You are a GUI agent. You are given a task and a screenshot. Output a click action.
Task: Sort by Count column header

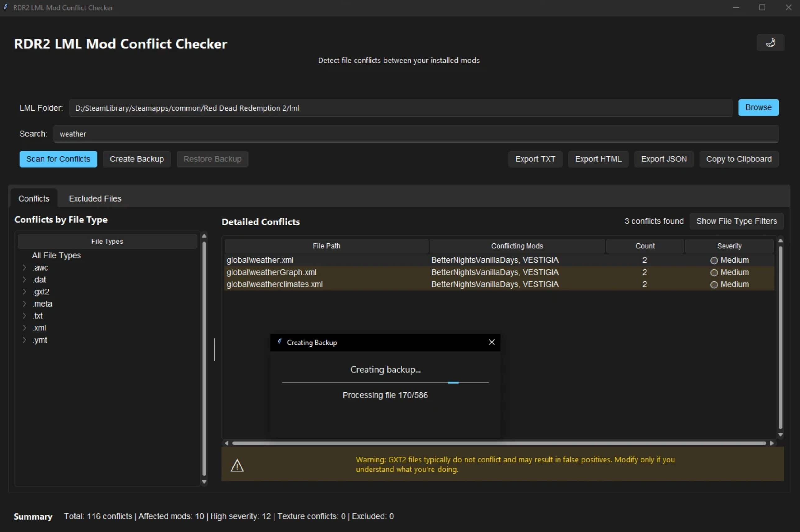645,246
